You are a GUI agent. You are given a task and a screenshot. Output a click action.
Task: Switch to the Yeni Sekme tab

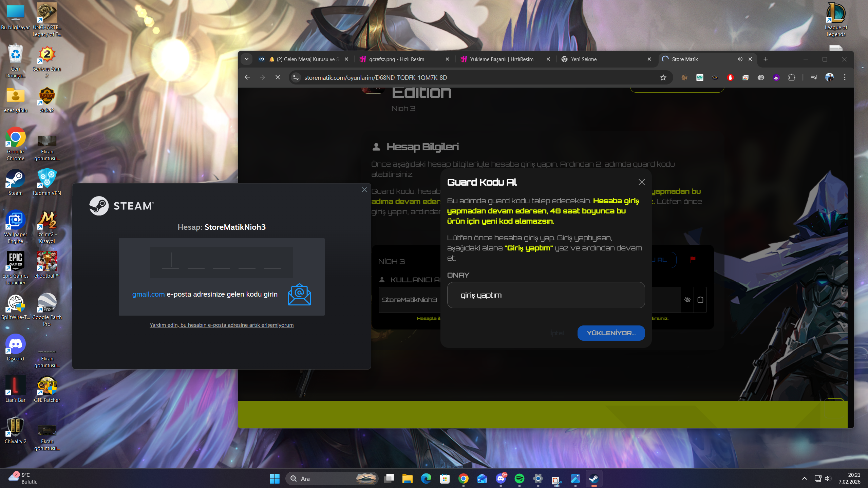click(606, 59)
